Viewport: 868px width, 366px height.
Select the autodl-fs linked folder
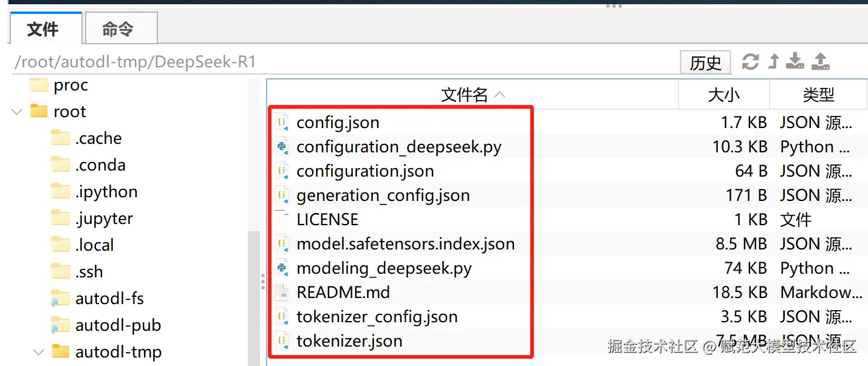(109, 299)
